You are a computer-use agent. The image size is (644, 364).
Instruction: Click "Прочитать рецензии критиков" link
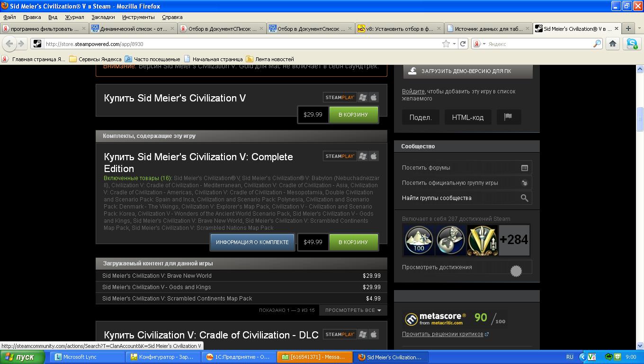tap(443, 334)
